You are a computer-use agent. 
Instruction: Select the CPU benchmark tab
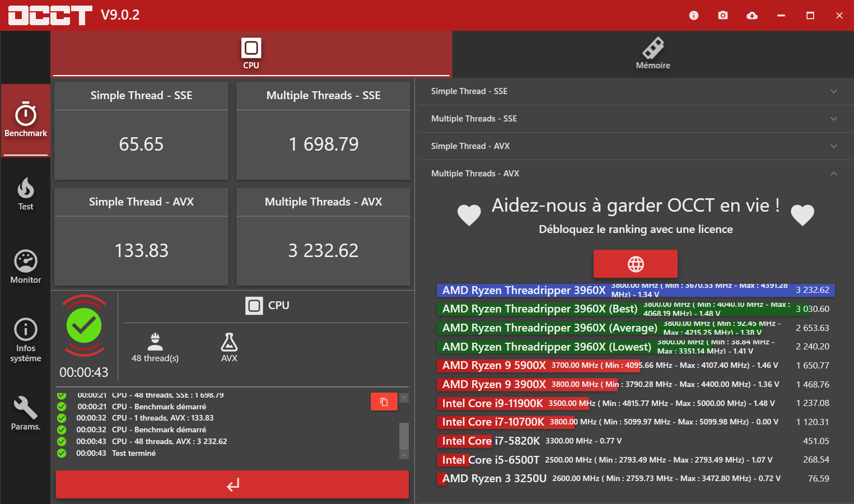251,54
